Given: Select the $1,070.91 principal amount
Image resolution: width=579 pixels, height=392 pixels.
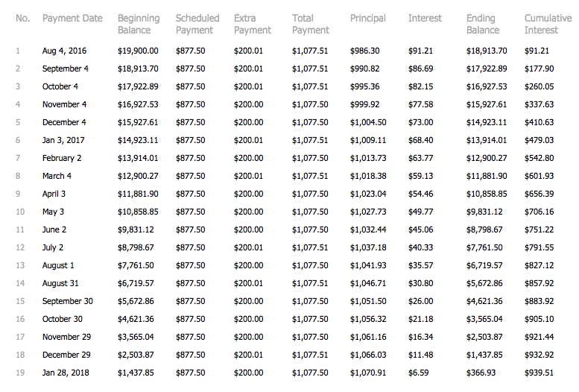Looking at the screenshot, I should 368,373.
